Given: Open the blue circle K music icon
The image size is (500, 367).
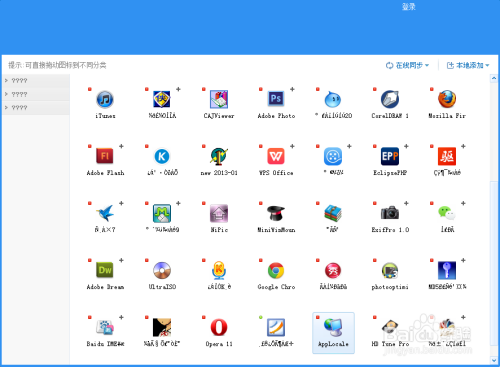Looking at the screenshot, I should 162,156.
